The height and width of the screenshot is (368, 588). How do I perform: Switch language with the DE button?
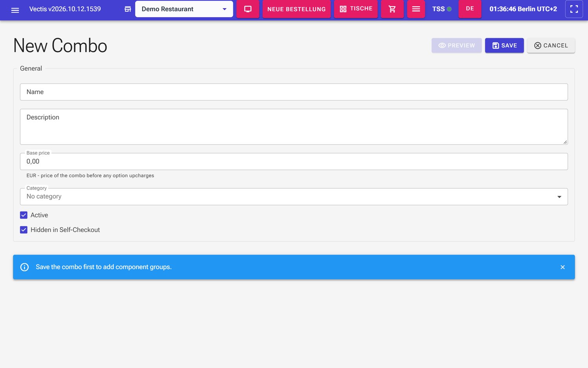tap(470, 9)
